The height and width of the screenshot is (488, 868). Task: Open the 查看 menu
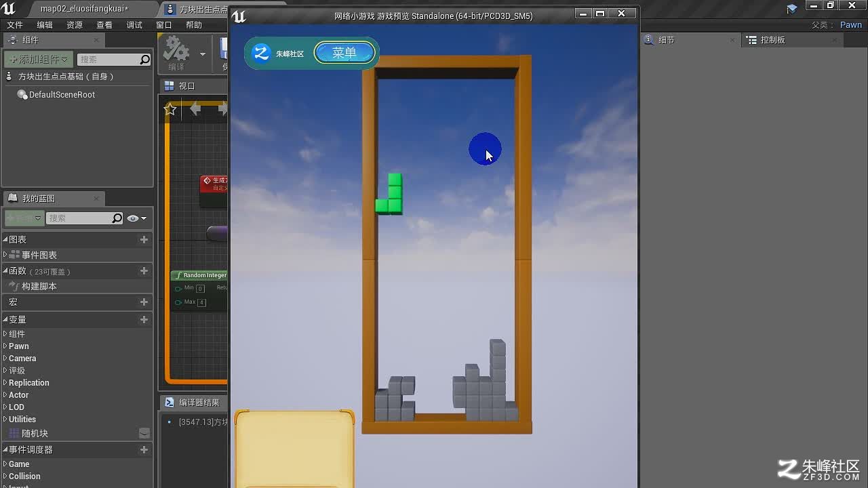104,25
